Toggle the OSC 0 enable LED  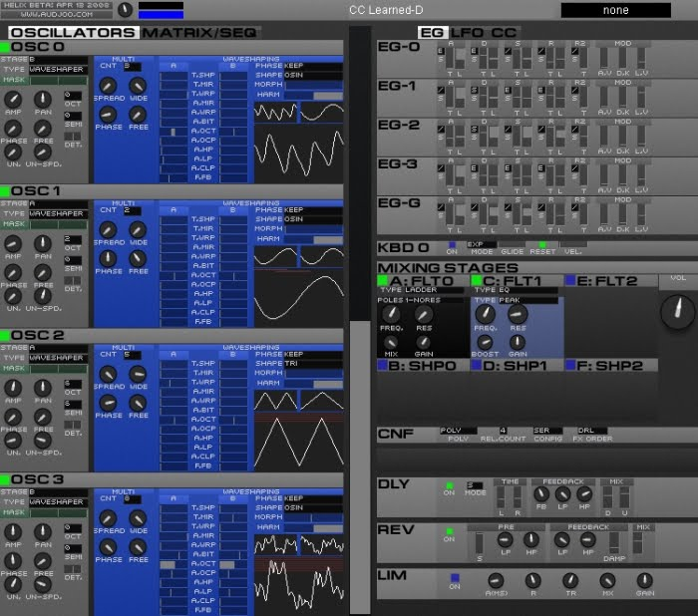point(4,46)
